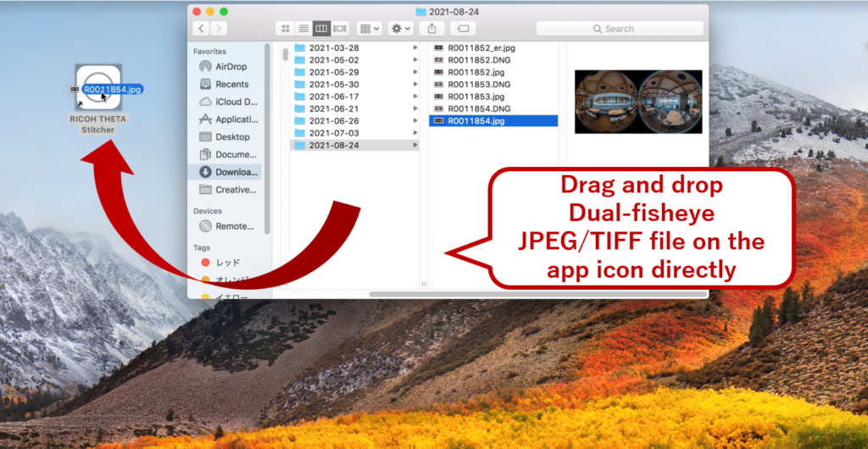This screenshot has width=868, height=449.
Task: Go back with the Finder back arrow
Action: pyautogui.click(x=201, y=28)
